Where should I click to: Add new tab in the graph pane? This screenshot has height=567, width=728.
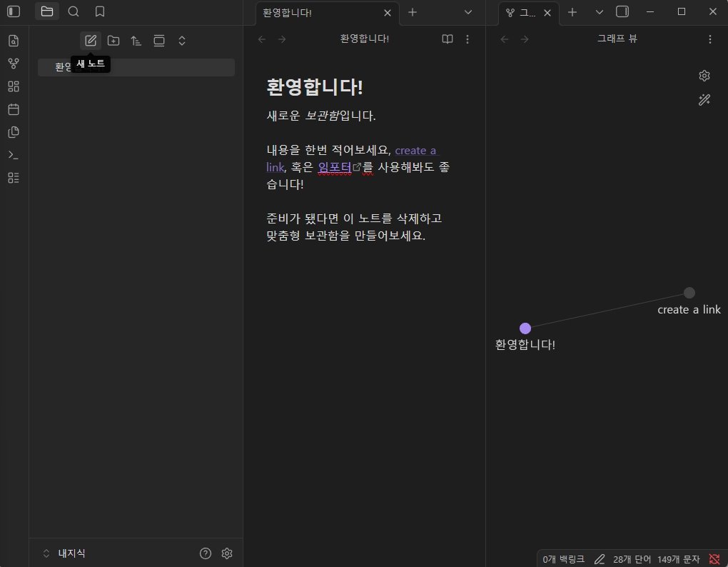click(x=572, y=13)
